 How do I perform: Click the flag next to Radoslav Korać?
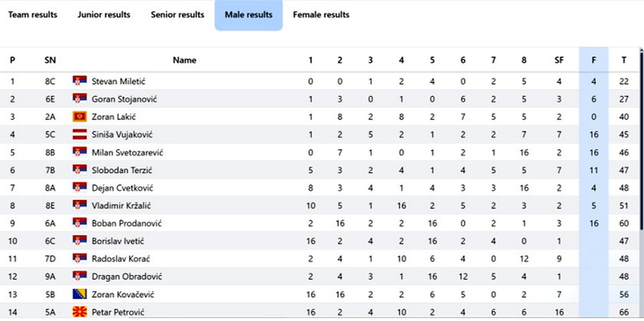pyautogui.click(x=79, y=258)
